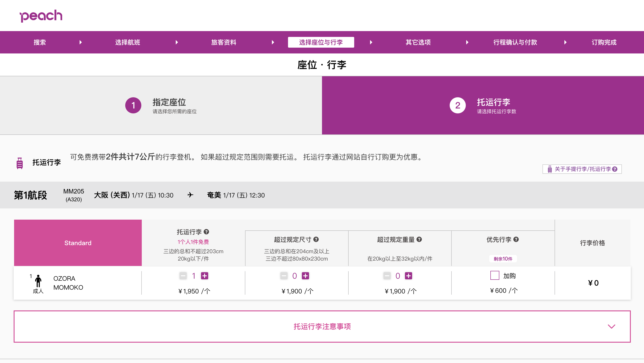Click the suitcase icon in the info link
Viewport: 644px width, 363px height.
[550, 169]
